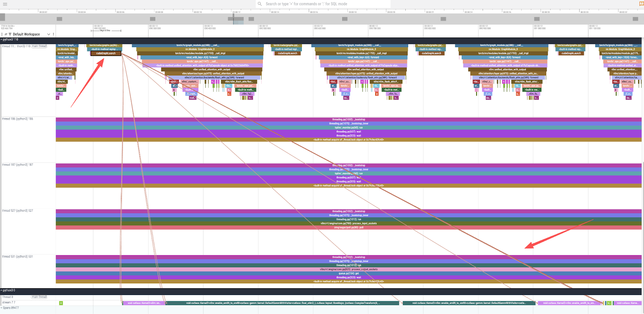Click the tqdm/_monitor.py run slice in thread 186
The image size is (644, 314).
349,127
